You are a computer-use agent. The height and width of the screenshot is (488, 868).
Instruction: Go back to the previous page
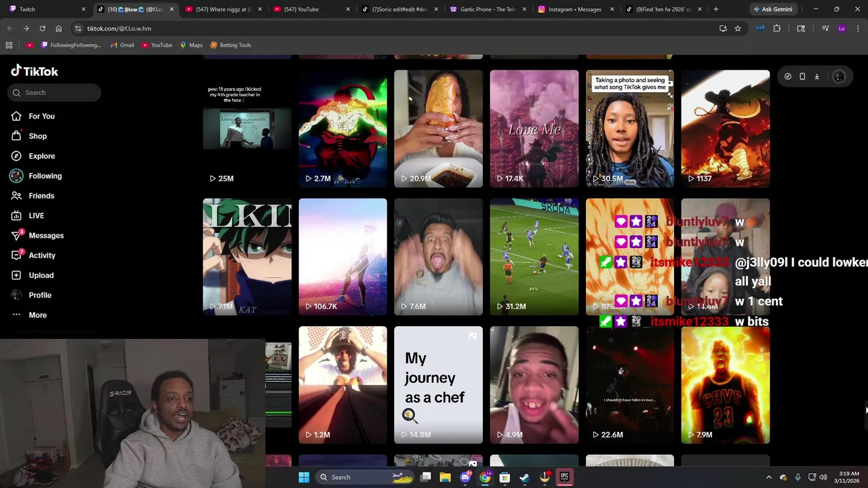tap(9, 28)
